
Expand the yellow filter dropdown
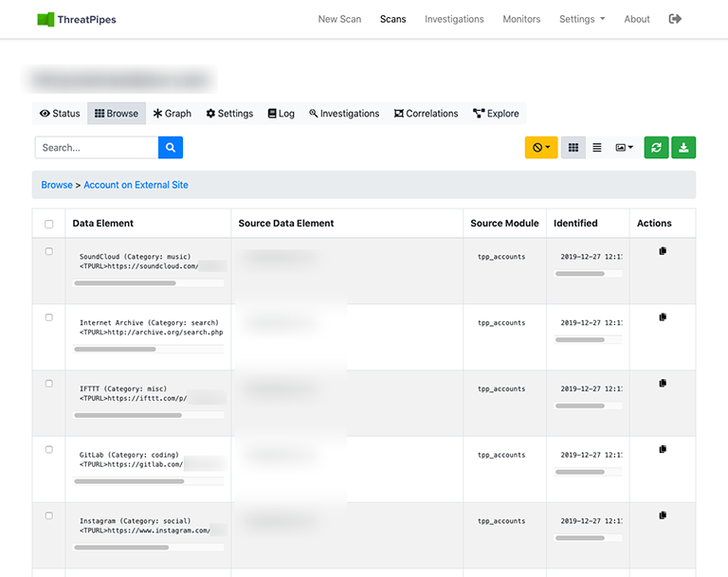pyautogui.click(x=541, y=148)
